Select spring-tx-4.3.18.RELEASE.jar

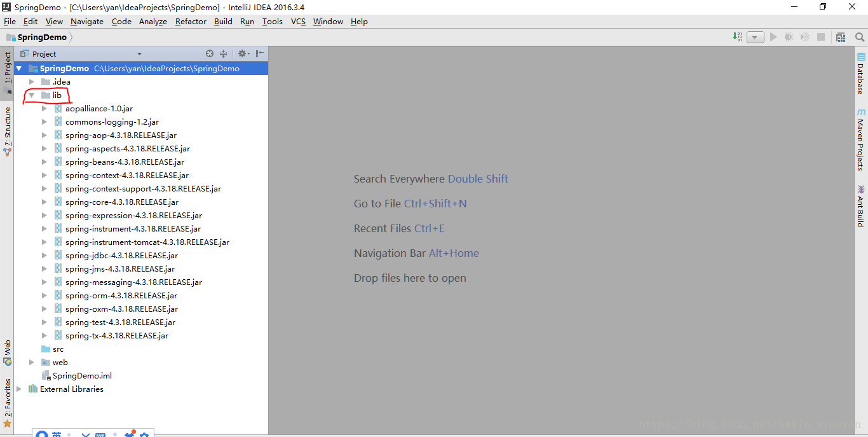117,335
